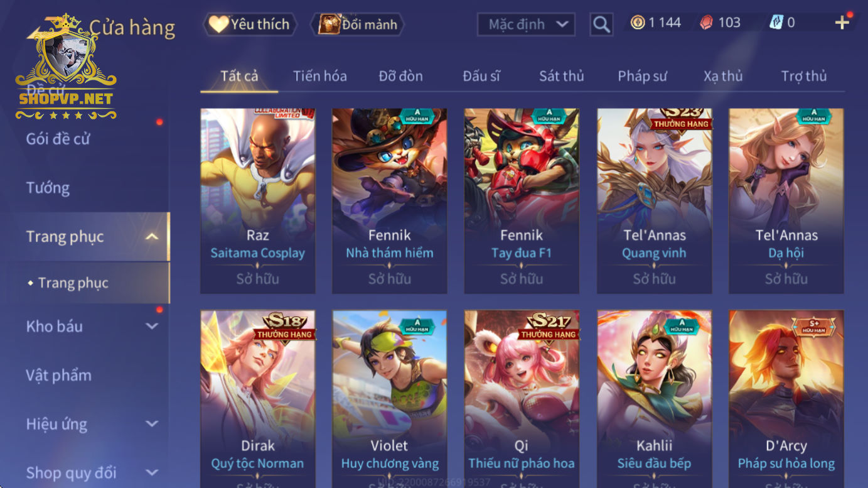Screen dimensions: 868x488
Task: Click the search magnifier icon
Action: [x=601, y=24]
